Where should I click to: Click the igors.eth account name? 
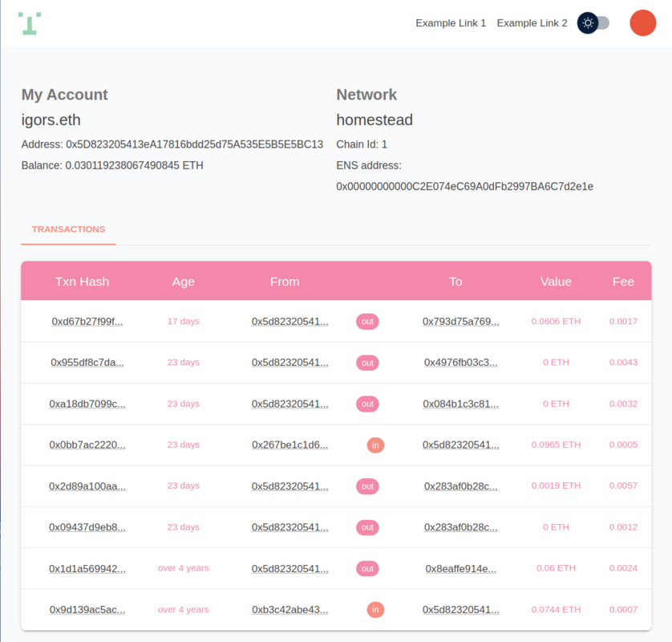(51, 120)
